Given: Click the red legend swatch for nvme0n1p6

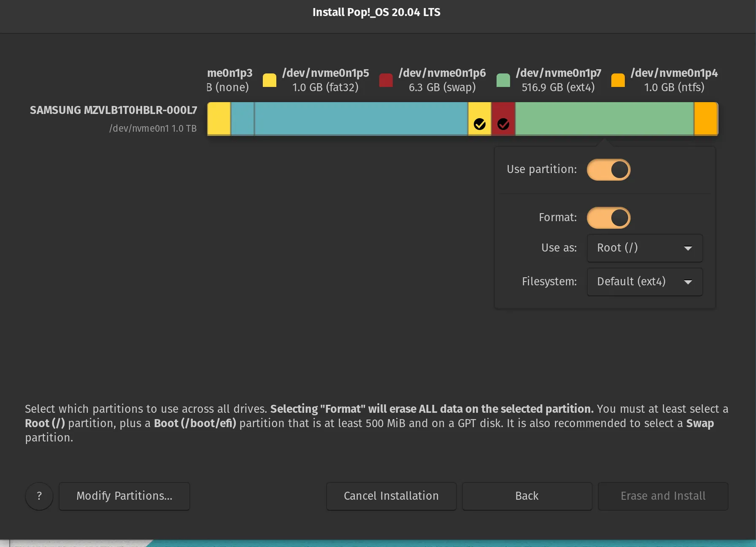Looking at the screenshot, I should pyautogui.click(x=386, y=80).
